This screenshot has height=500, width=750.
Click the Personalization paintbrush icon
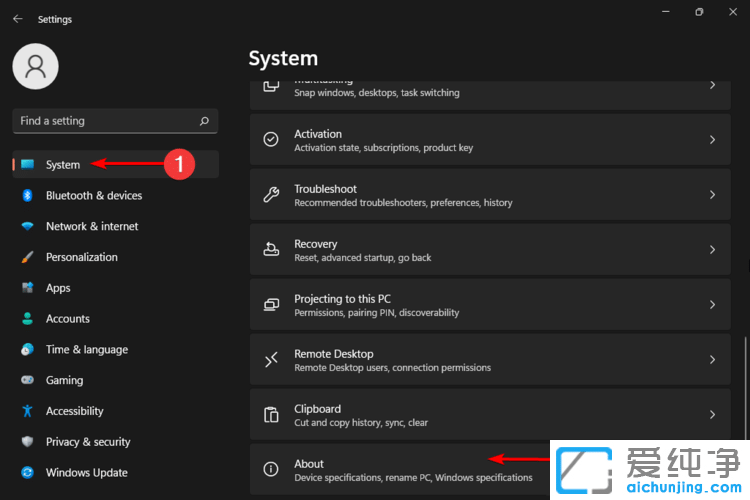pos(27,257)
